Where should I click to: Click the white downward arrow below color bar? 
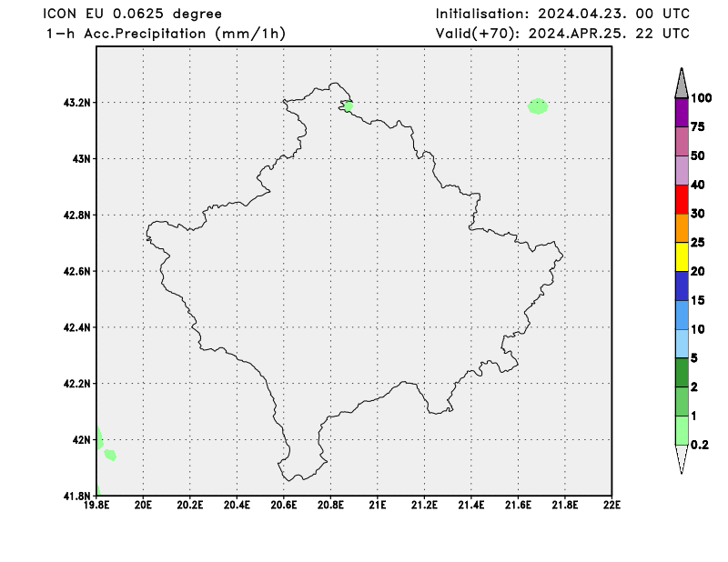point(682,459)
